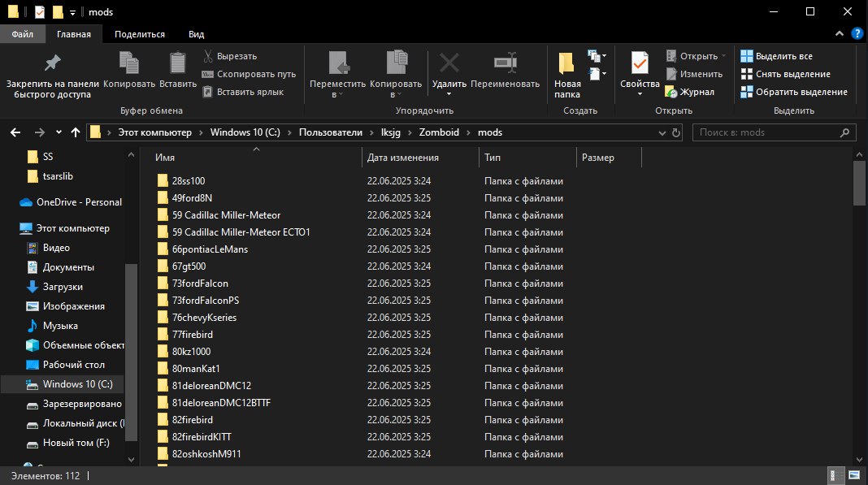Open recent locations dropdown arrow

coord(59,132)
